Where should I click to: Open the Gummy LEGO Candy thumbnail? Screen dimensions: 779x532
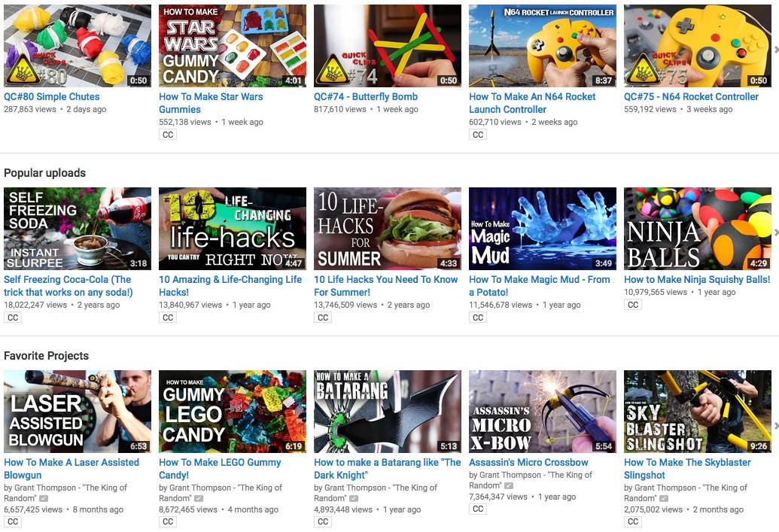click(x=233, y=412)
